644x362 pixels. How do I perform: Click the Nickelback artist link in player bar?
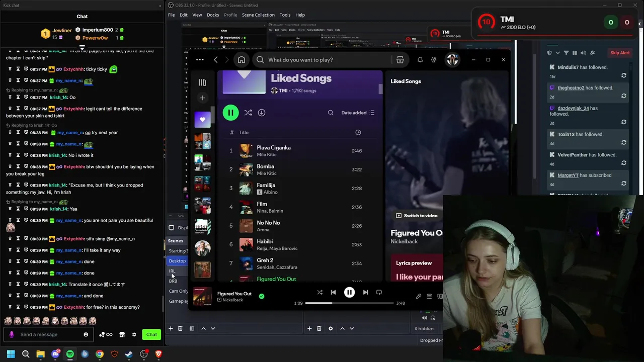[232, 300]
